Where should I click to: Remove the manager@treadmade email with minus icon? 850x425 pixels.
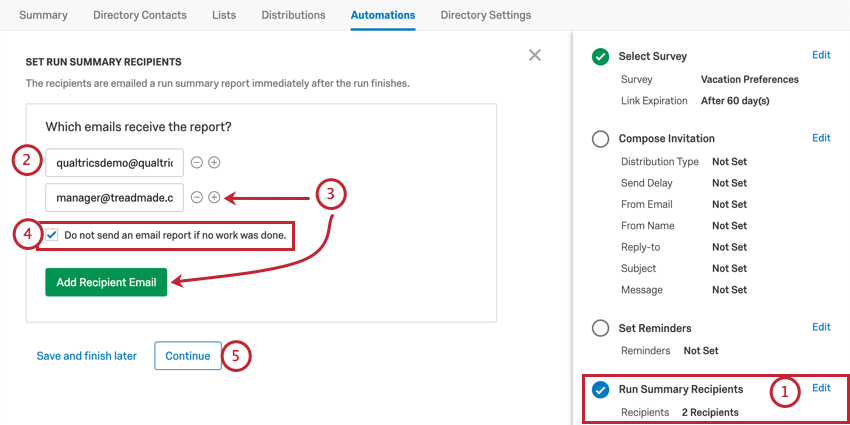[197, 198]
